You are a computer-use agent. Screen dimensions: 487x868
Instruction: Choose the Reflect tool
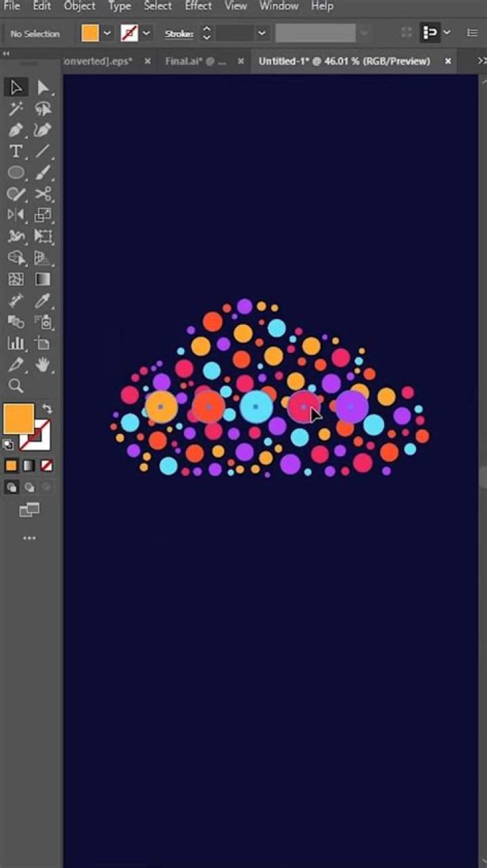pos(16,215)
